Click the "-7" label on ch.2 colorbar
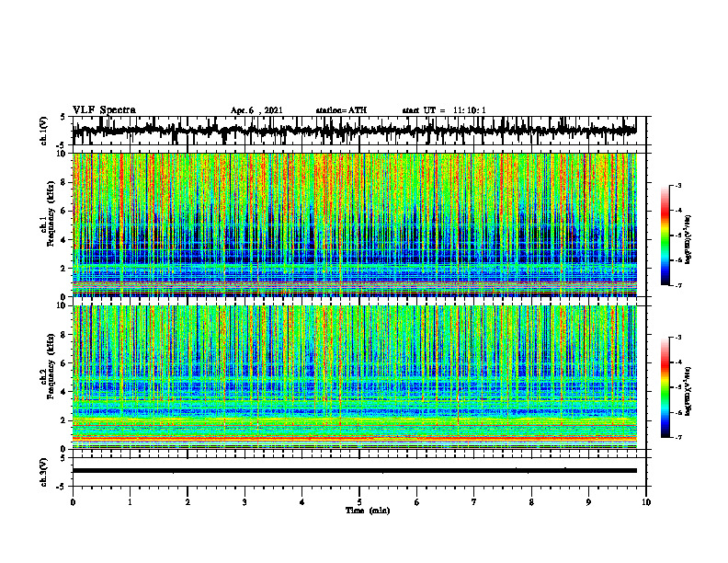Viewport: 728px width, 563px height. pyautogui.click(x=678, y=437)
